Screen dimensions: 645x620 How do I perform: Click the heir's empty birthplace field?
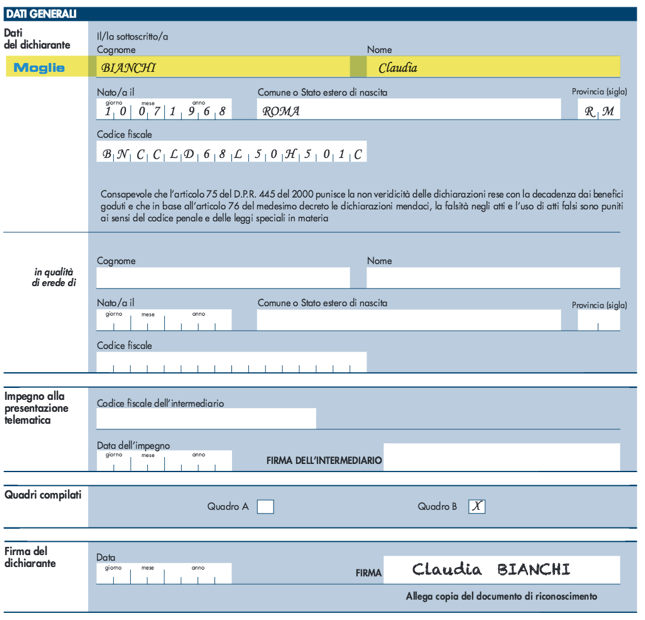pos(408,320)
